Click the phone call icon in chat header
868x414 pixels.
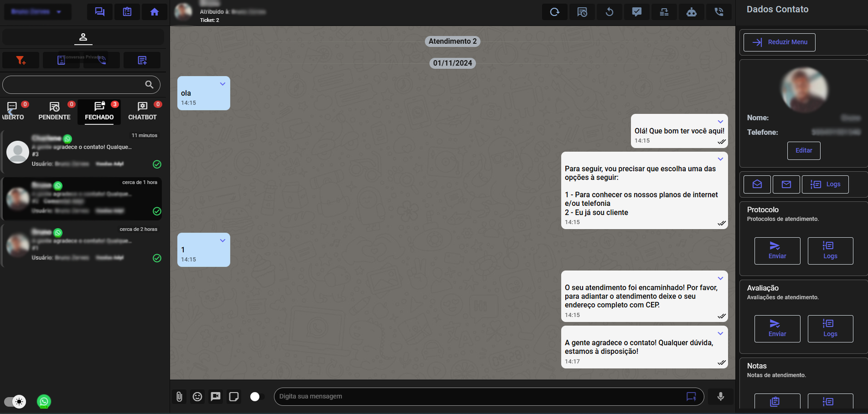pyautogui.click(x=719, y=12)
